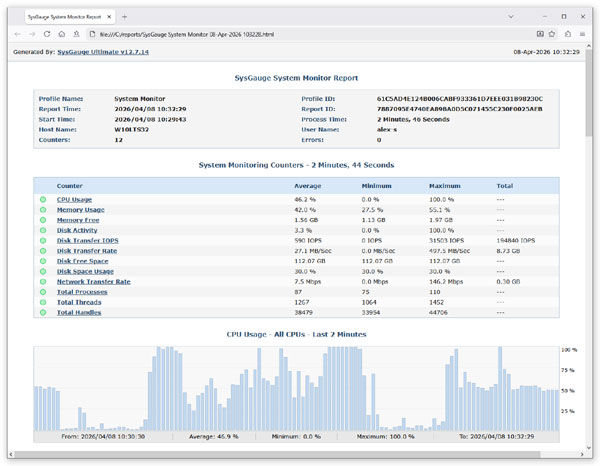Open the Disk Transfer Rate link
600x466 pixels.
(x=87, y=251)
